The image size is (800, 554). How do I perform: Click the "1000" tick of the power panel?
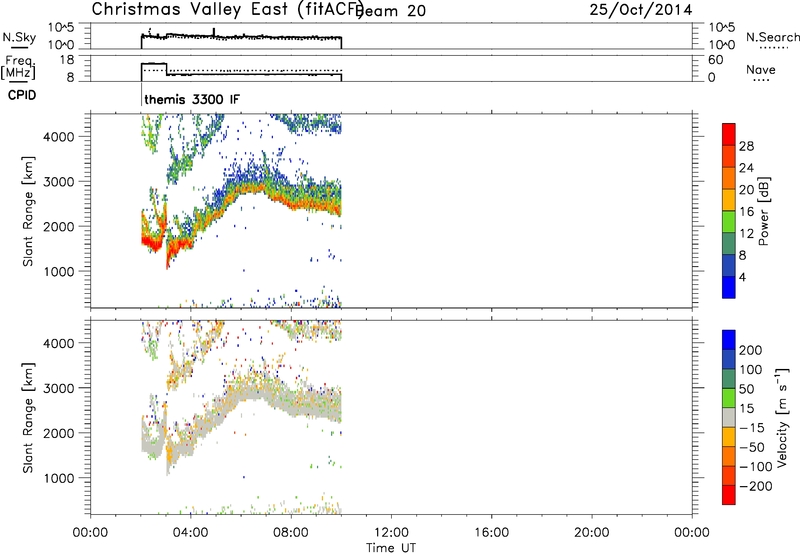tap(59, 271)
